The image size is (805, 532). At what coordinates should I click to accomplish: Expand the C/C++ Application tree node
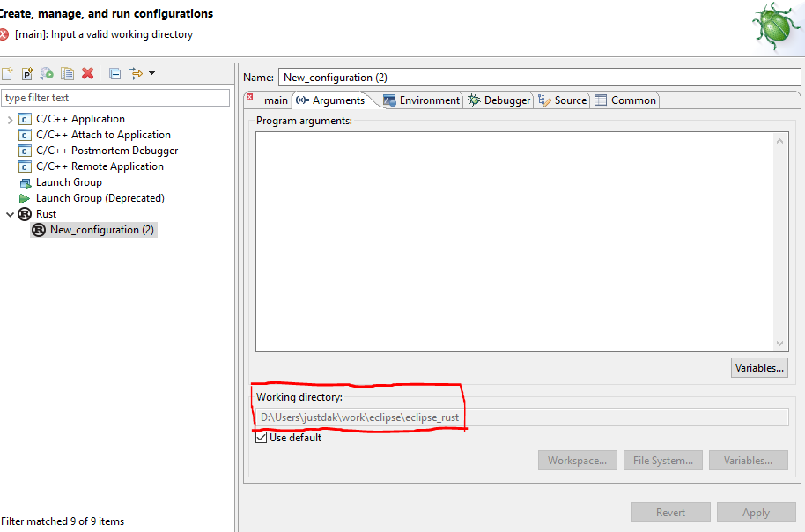[10, 118]
